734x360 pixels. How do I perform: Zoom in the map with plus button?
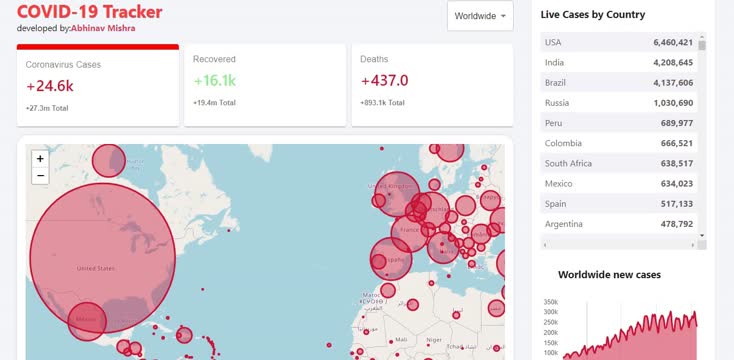(40, 159)
